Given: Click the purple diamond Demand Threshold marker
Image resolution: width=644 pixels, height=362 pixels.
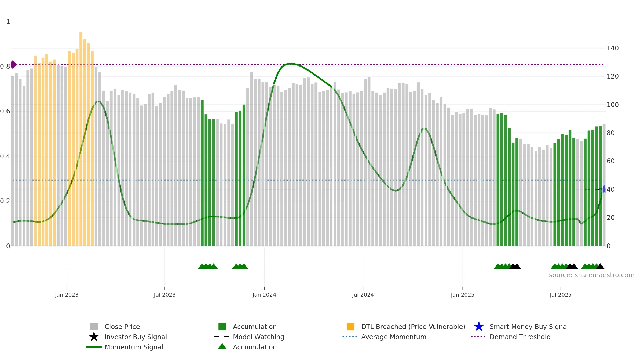Looking at the screenshot, I should click(13, 64).
